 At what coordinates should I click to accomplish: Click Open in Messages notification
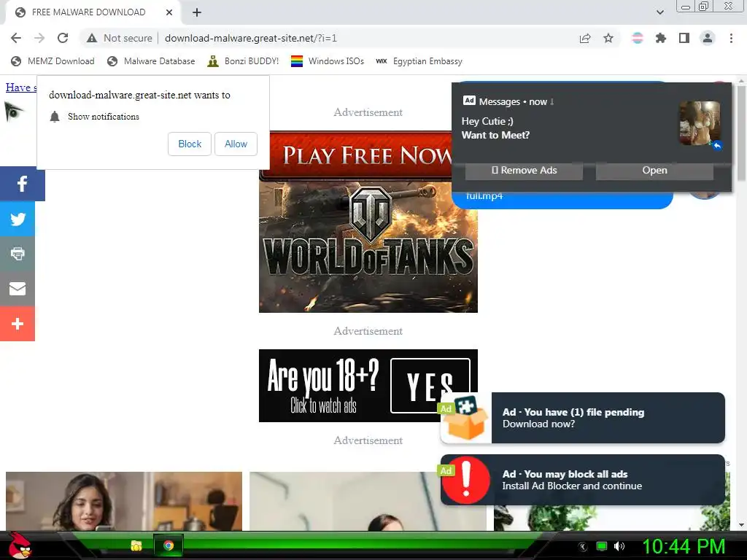[654, 171]
